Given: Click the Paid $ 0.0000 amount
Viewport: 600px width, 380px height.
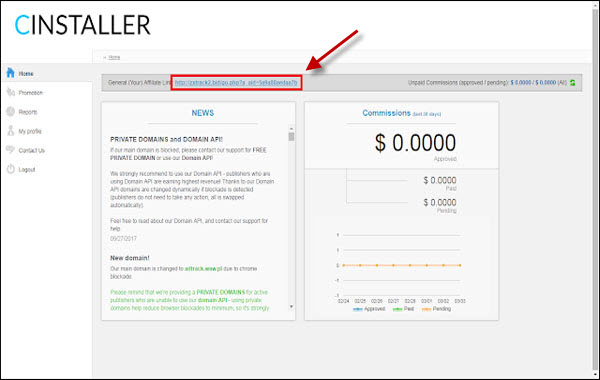Looking at the screenshot, I should coord(440,180).
